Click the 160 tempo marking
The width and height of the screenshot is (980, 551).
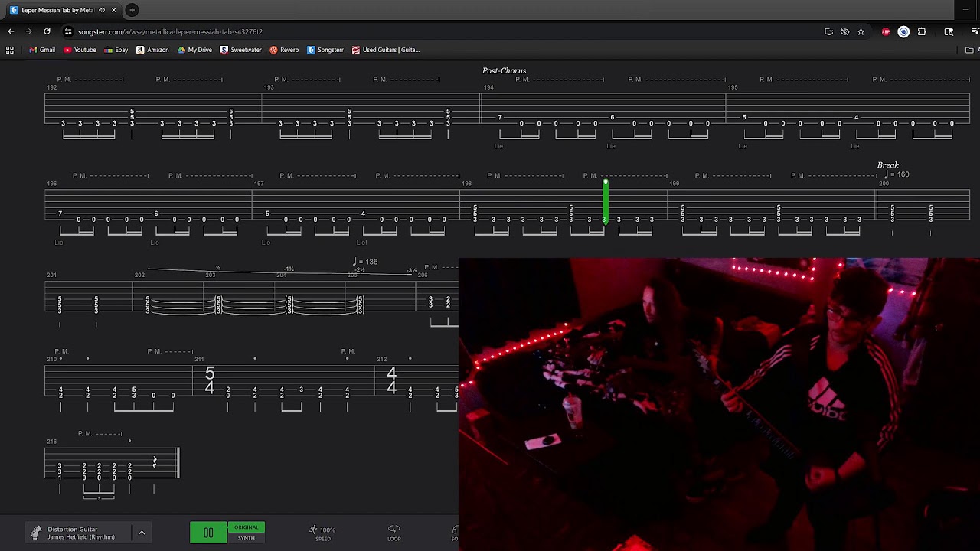pyautogui.click(x=897, y=174)
